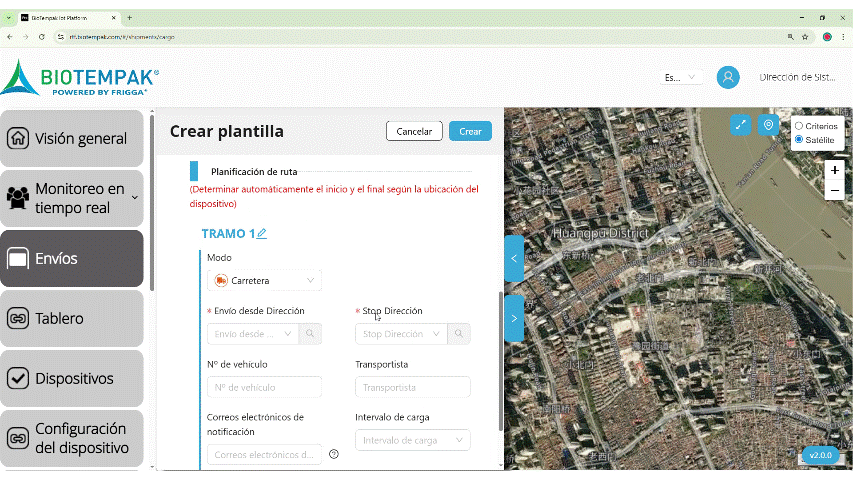Click the browser profile extension icon
This screenshot has height=480, width=853.
tap(827, 37)
